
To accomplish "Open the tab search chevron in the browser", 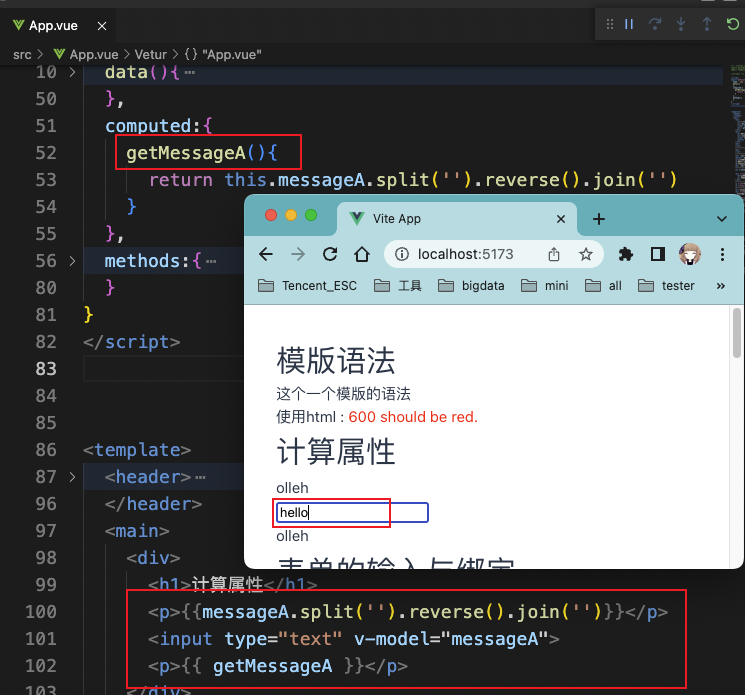I will click(722, 219).
